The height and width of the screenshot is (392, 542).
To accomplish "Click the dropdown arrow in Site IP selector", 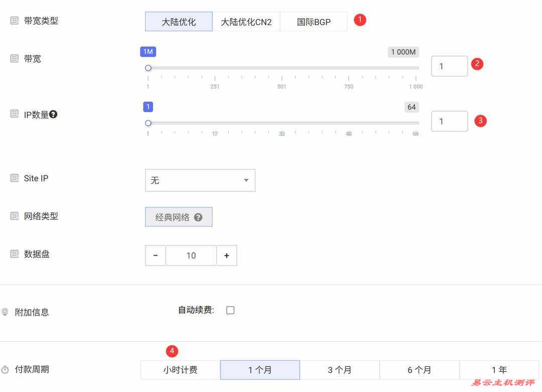I will [x=245, y=180].
